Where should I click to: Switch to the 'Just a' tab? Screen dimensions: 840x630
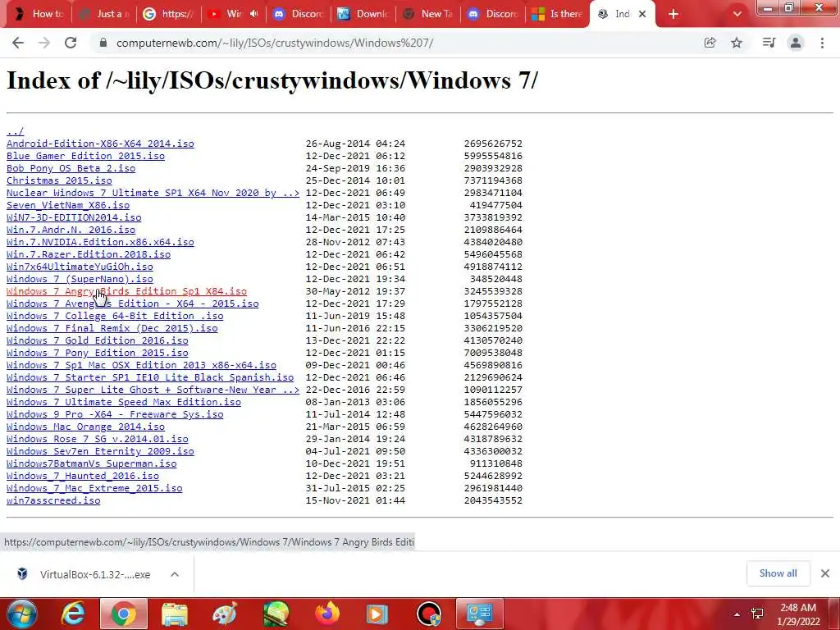[104, 14]
